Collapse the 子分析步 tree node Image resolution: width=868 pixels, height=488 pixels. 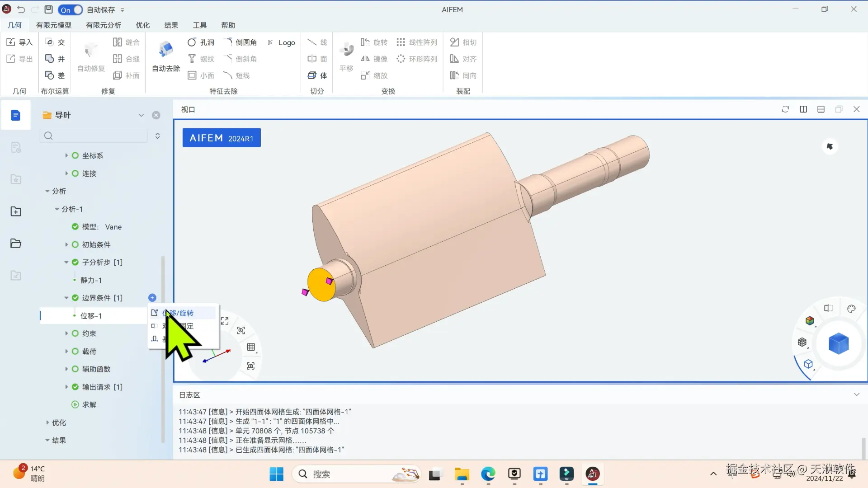tap(66, 262)
